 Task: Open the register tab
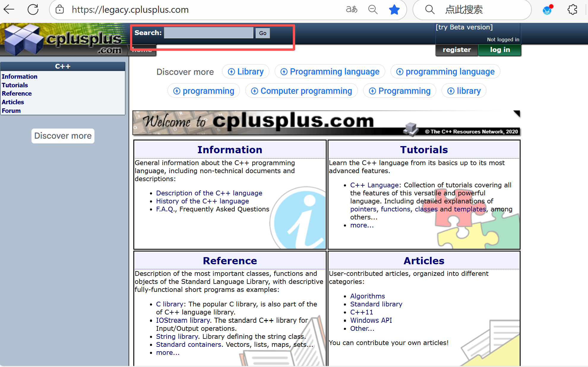(x=456, y=50)
